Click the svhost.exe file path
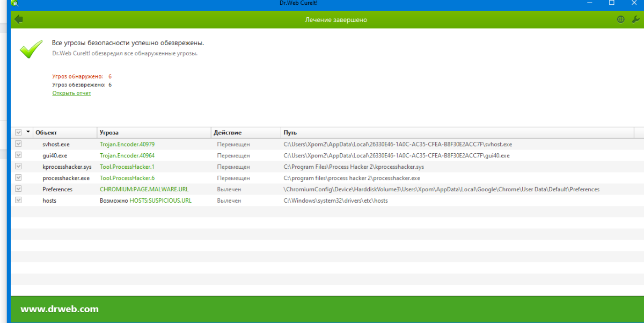 coord(398,145)
